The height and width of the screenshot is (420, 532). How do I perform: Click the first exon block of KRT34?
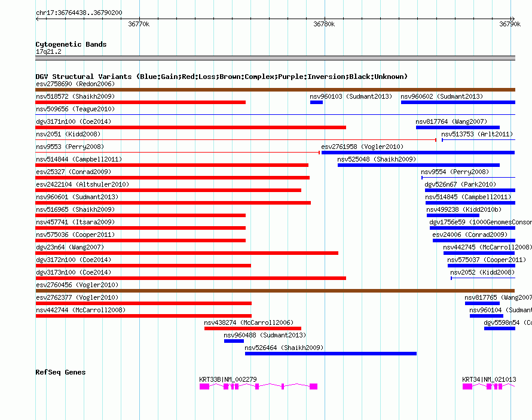click(x=467, y=386)
